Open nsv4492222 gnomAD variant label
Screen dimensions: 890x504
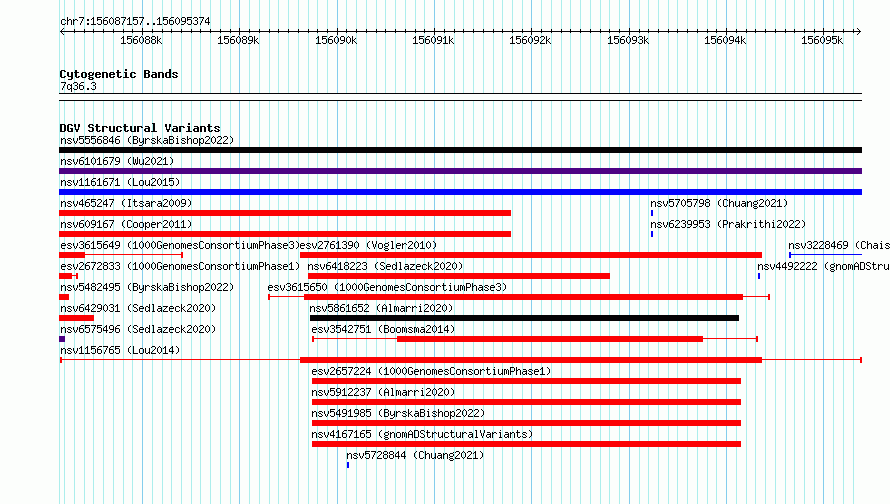pyautogui.click(x=824, y=266)
